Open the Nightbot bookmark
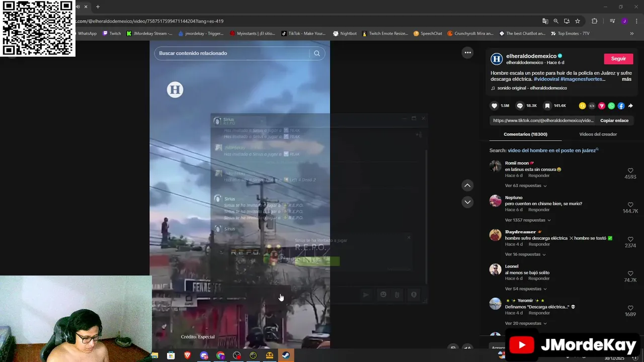Image resolution: width=644 pixels, height=362 pixels. (x=345, y=34)
